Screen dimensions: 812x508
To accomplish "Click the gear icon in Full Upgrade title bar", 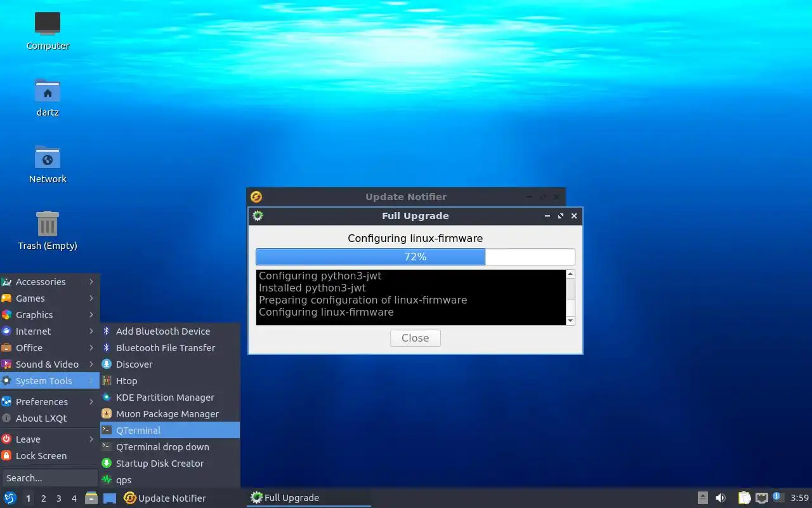I will point(258,216).
